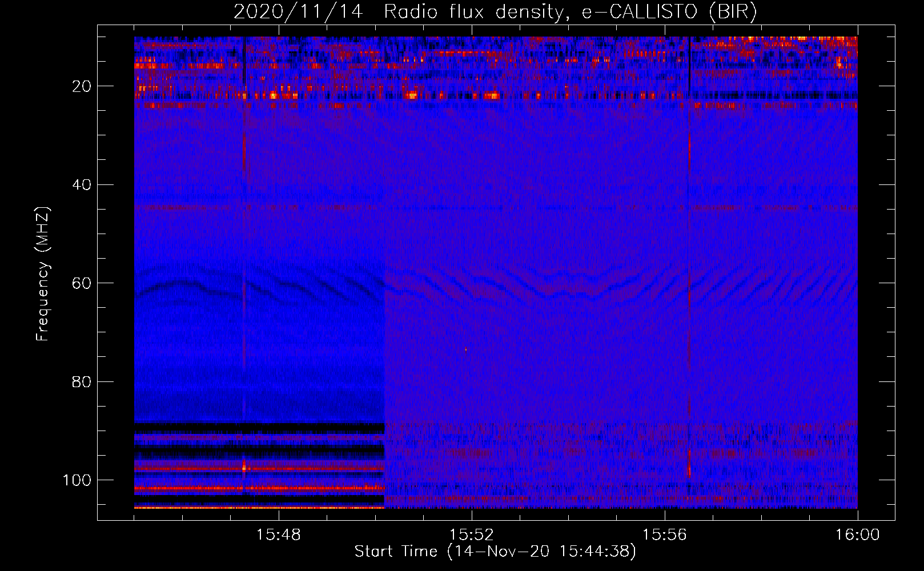Click the 60 frequency tick label

click(x=82, y=283)
